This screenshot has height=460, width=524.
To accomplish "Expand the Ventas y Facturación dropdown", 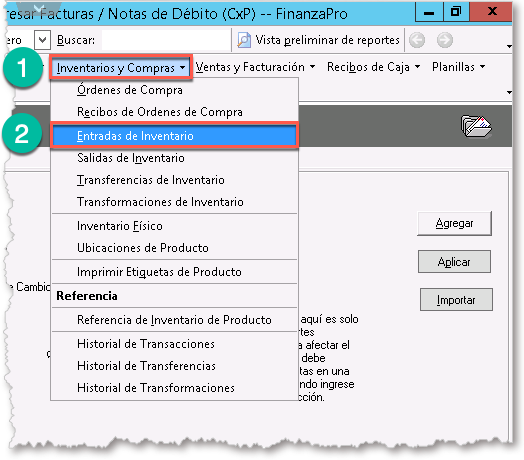I will (x=255, y=67).
